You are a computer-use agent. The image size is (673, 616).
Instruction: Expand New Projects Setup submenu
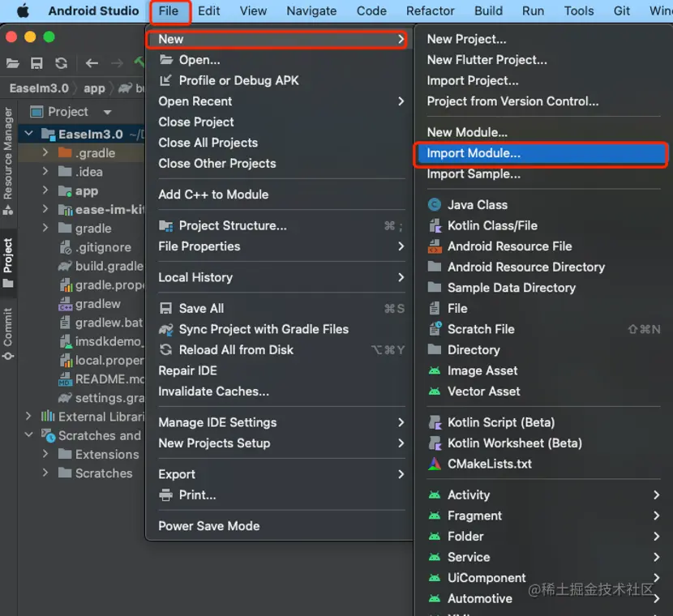click(x=280, y=443)
